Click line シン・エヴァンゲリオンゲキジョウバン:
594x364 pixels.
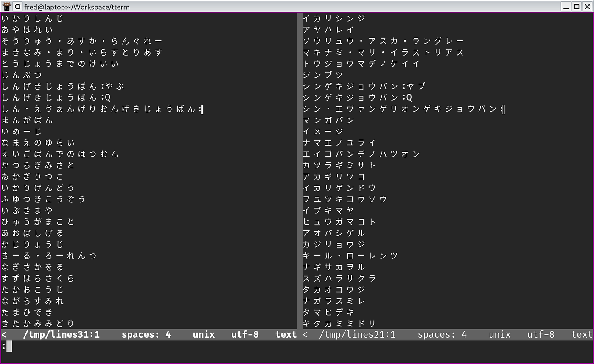coord(403,109)
